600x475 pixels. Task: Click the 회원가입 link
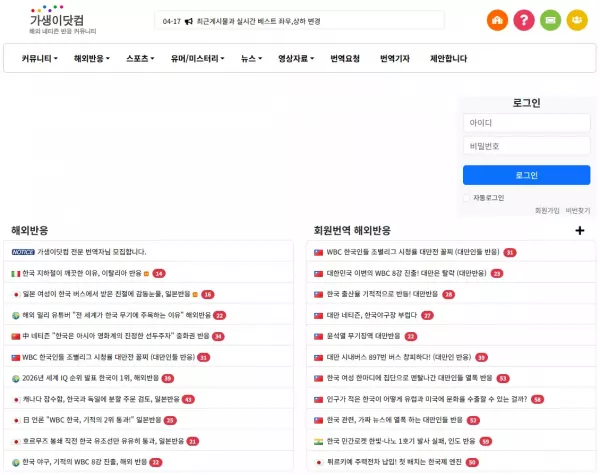click(x=547, y=211)
